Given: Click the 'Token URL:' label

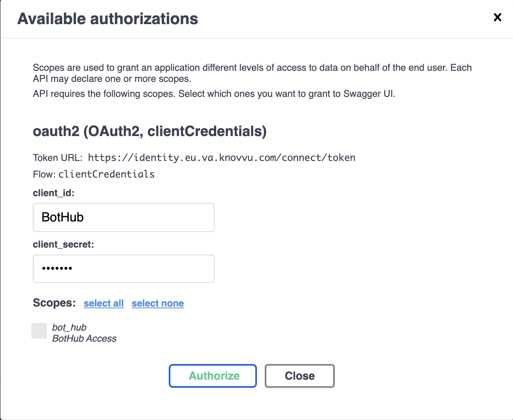Looking at the screenshot, I should click(x=57, y=158).
